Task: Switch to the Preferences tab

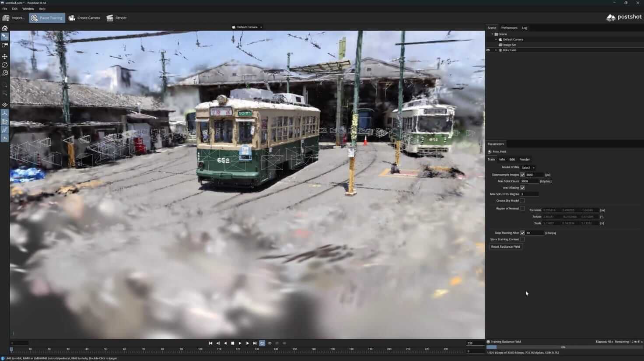Action: pyautogui.click(x=509, y=28)
